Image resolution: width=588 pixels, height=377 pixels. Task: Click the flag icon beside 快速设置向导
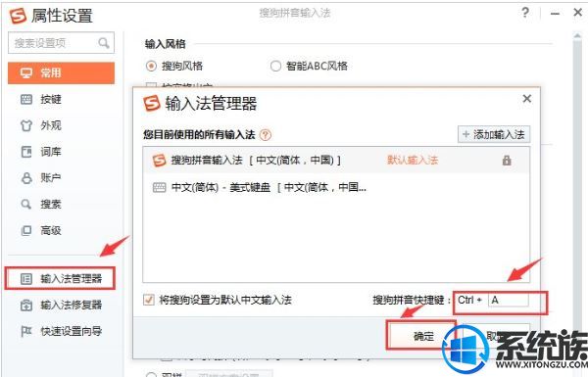[x=26, y=331]
